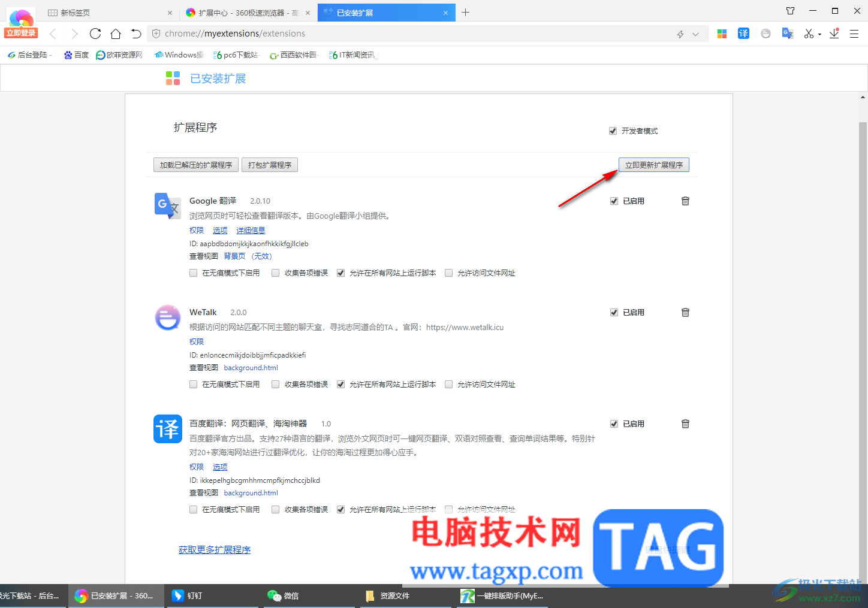Open Google 翻译 详细信息 link
This screenshot has height=608, width=868.
(251, 231)
